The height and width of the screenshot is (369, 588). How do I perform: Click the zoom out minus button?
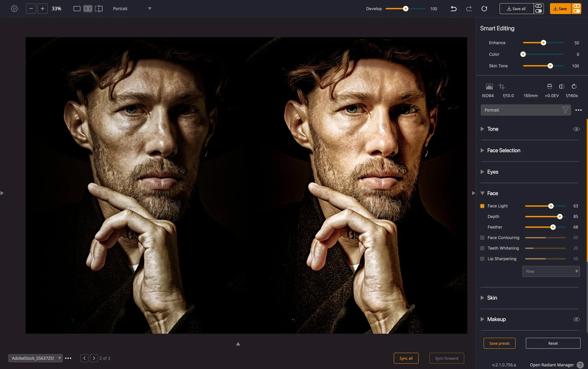pos(31,9)
